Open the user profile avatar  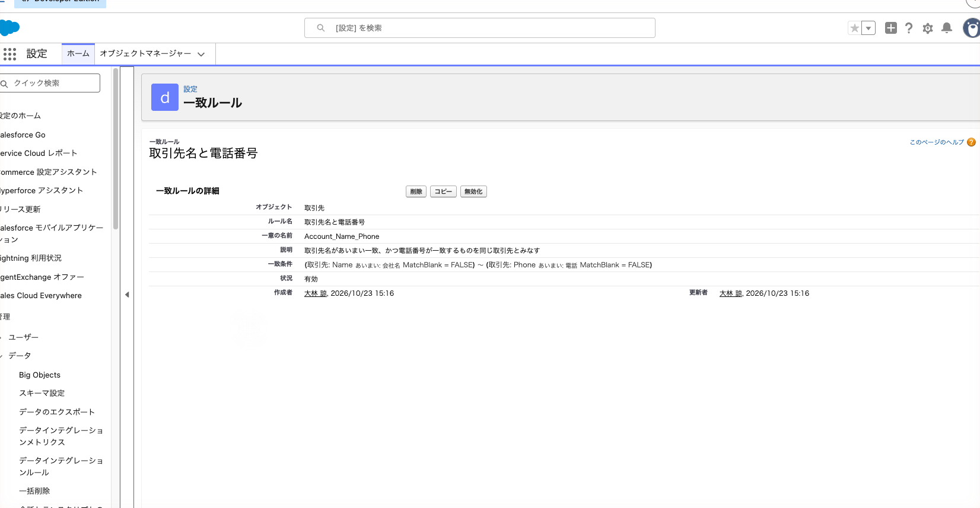click(972, 28)
